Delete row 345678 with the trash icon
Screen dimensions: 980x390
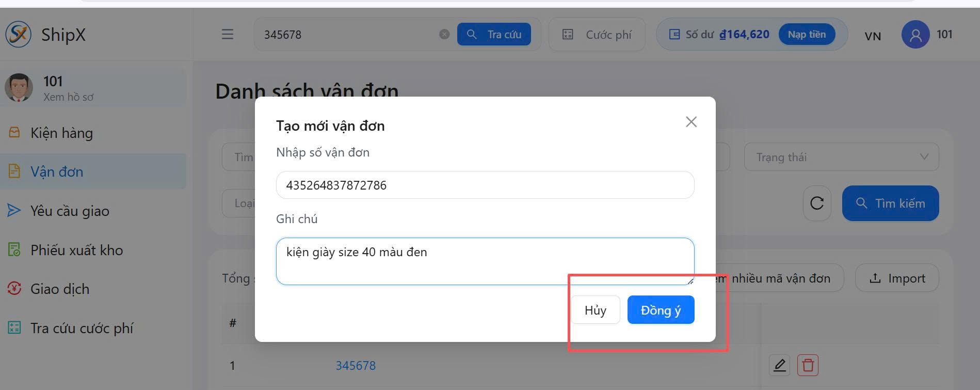click(x=808, y=365)
